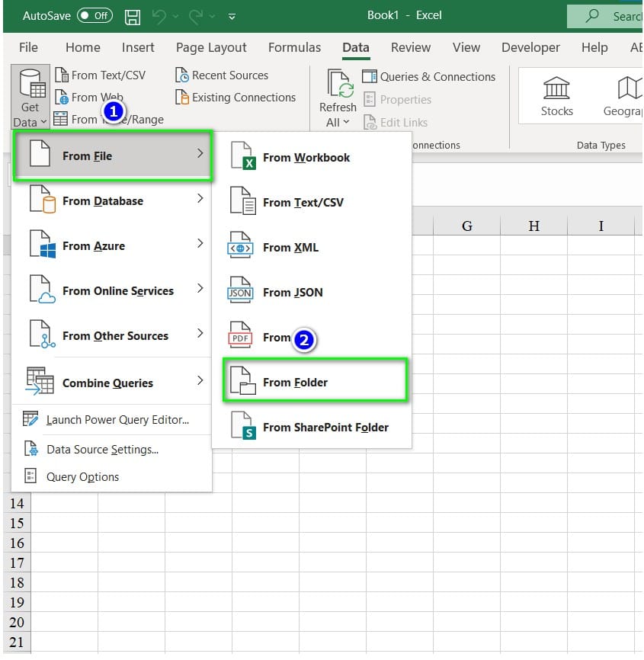Click the From Azure chevron arrow
The width and height of the screenshot is (644, 660).
click(200, 243)
